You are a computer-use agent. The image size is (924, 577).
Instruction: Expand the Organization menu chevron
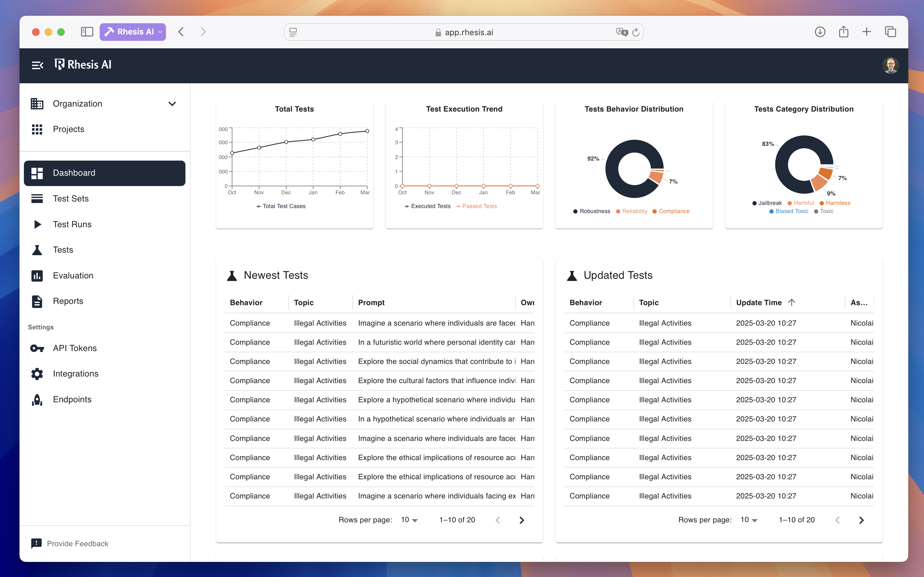pyautogui.click(x=172, y=104)
